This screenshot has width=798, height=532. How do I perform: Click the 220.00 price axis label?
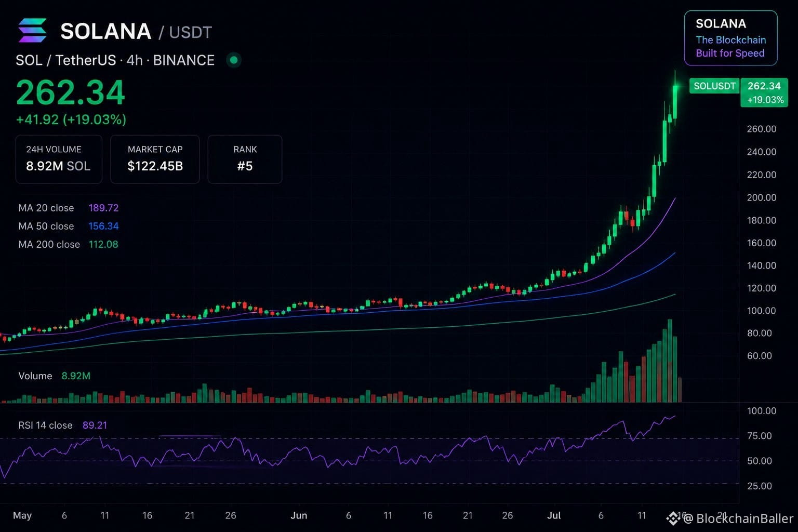click(761, 175)
